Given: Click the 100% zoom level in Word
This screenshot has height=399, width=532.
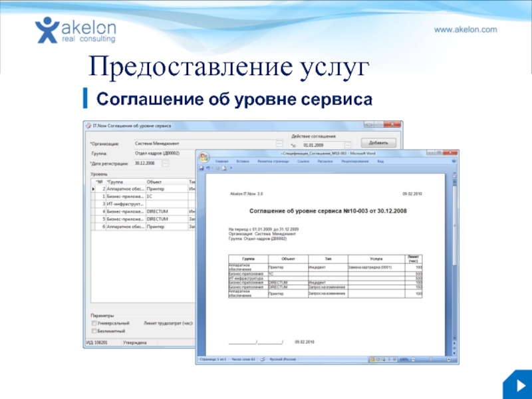Looking at the screenshot, I should pyautogui.click(x=404, y=359).
